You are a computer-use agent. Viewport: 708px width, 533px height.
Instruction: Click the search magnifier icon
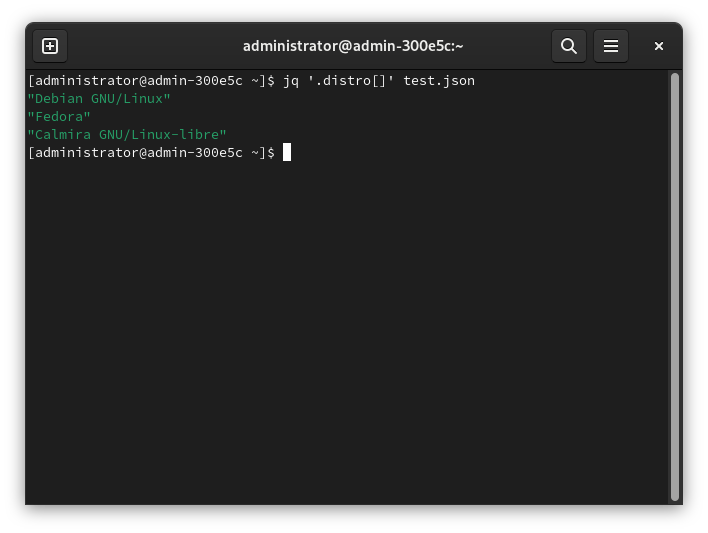coord(568,46)
